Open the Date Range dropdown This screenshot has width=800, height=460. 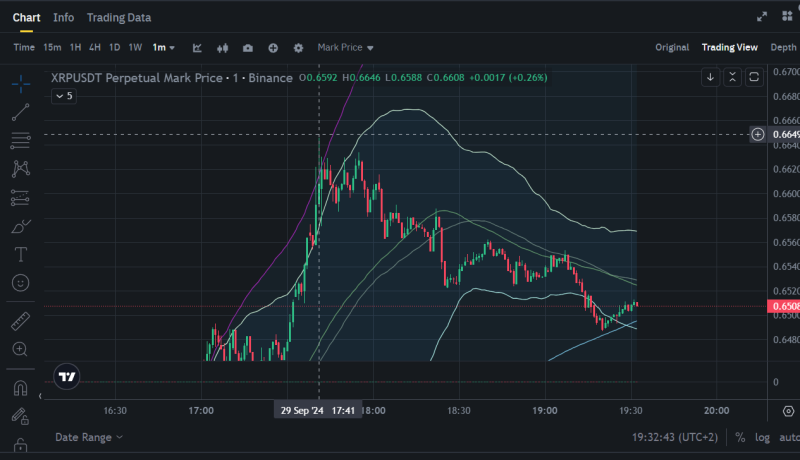(89, 437)
